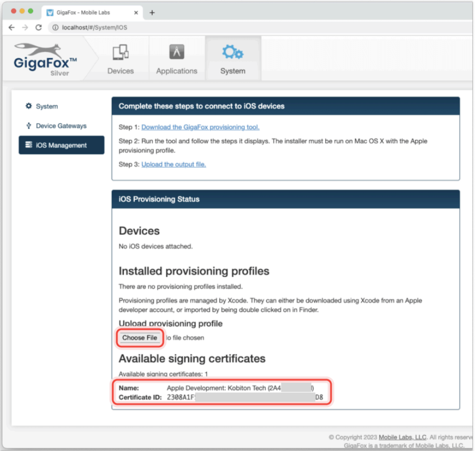Screen dimensions: 476x451
Task: Click 'There are no provisioning profiles installed.' text
Action: [x=181, y=286]
